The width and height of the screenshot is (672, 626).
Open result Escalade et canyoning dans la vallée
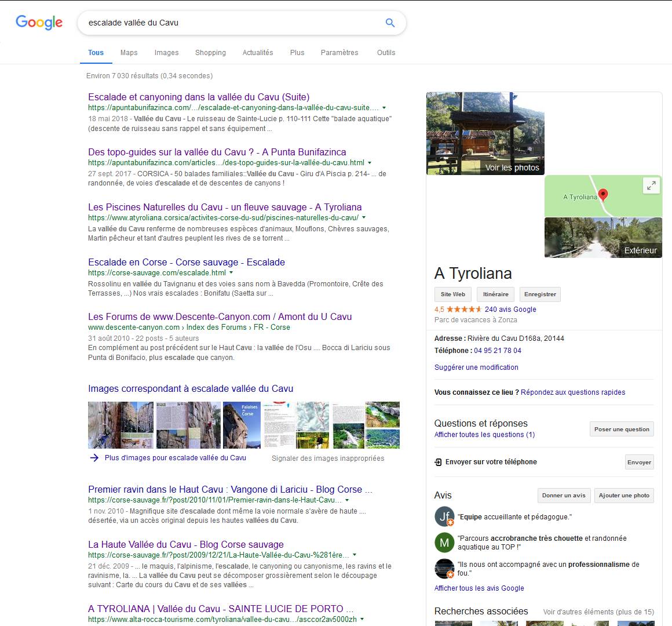point(199,97)
